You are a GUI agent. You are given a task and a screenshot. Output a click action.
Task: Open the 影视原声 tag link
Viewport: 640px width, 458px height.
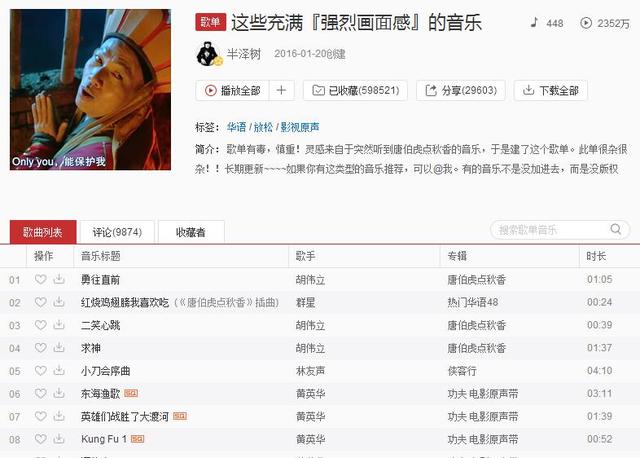[300, 127]
